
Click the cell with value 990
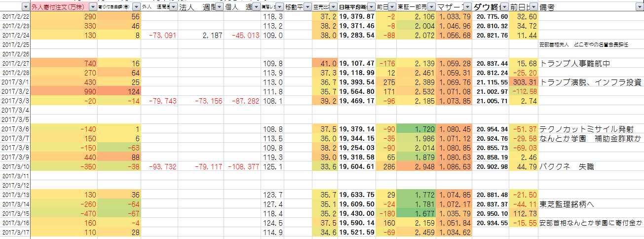[x=64, y=91]
